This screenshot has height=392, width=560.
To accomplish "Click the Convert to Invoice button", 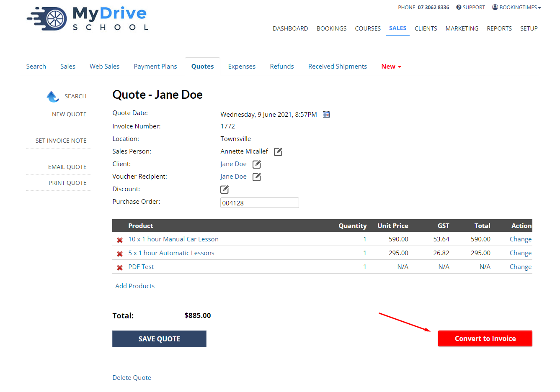I will coord(485,338).
